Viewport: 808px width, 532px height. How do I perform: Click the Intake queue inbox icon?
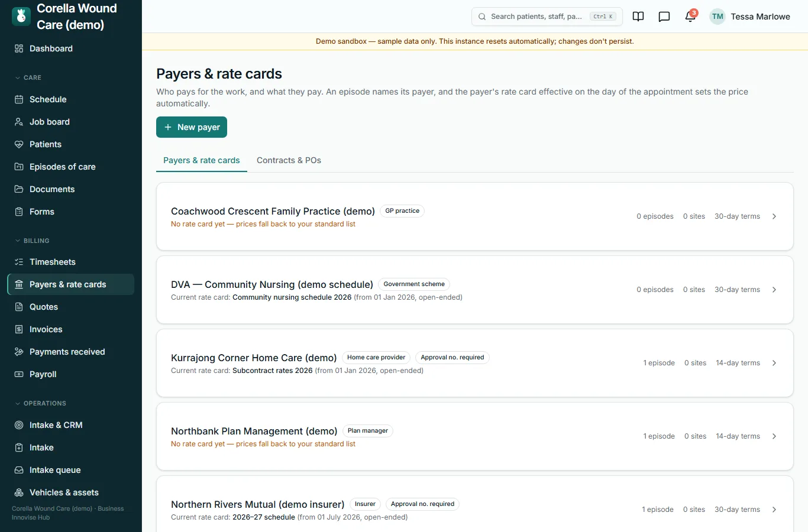point(19,470)
